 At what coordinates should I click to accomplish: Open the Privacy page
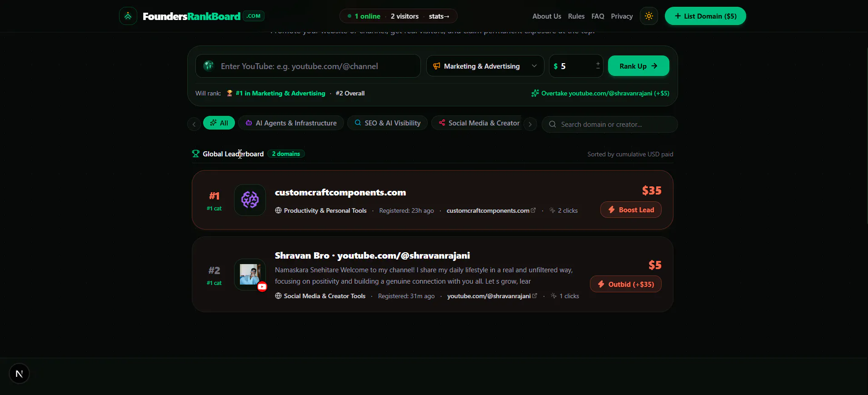click(622, 16)
